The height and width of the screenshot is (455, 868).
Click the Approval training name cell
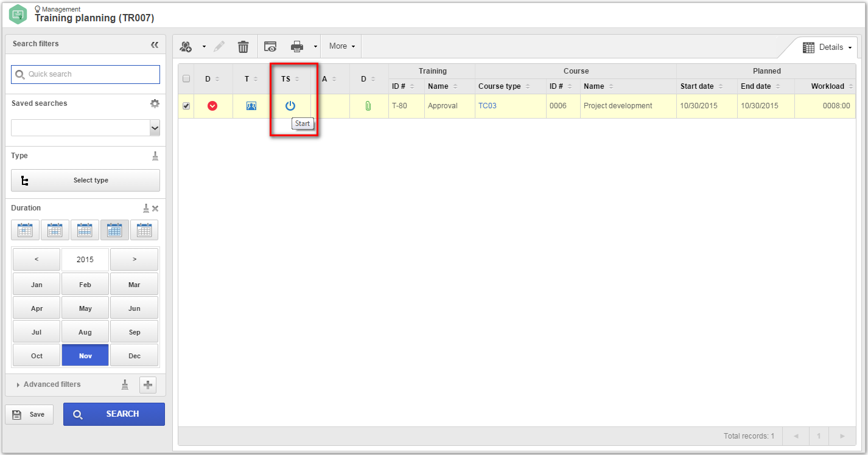click(450, 106)
